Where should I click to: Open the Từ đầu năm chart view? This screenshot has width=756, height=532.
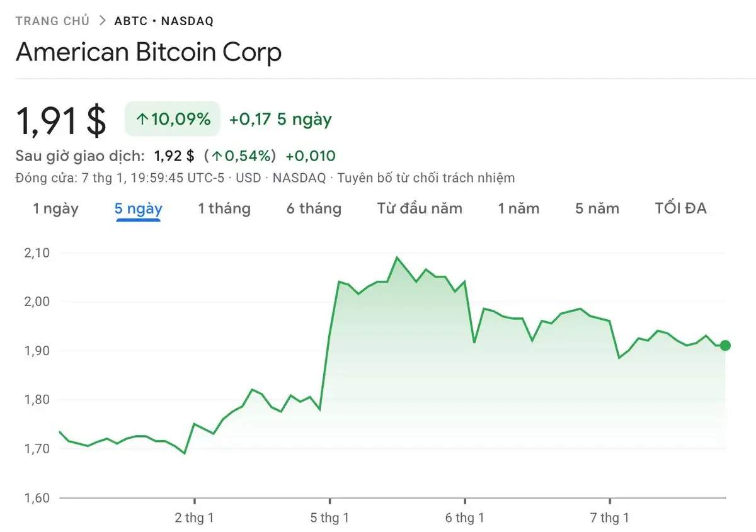419,208
